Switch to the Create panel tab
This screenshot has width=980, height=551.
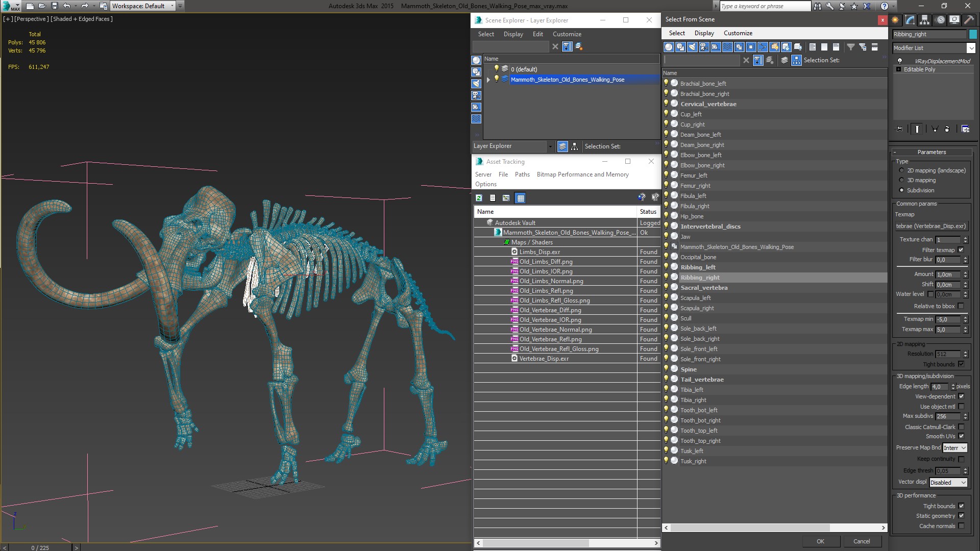pyautogui.click(x=895, y=20)
